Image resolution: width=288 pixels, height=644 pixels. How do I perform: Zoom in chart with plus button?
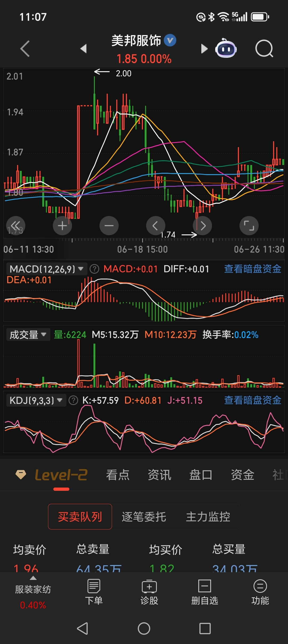coord(62,226)
